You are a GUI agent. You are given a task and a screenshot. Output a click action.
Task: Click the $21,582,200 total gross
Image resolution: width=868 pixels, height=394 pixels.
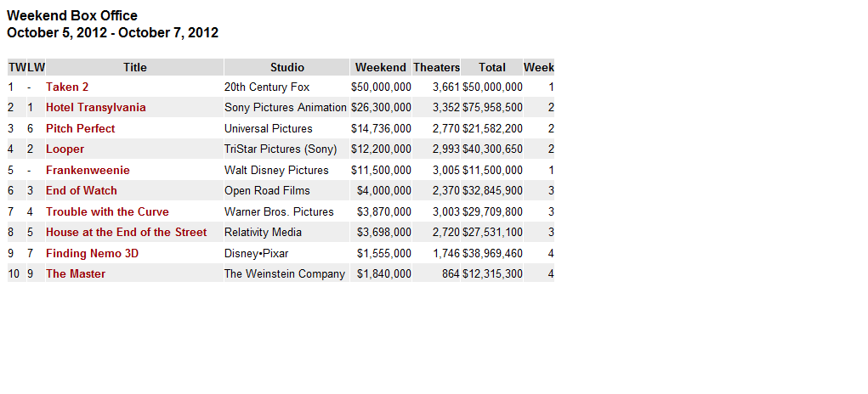[x=493, y=128]
